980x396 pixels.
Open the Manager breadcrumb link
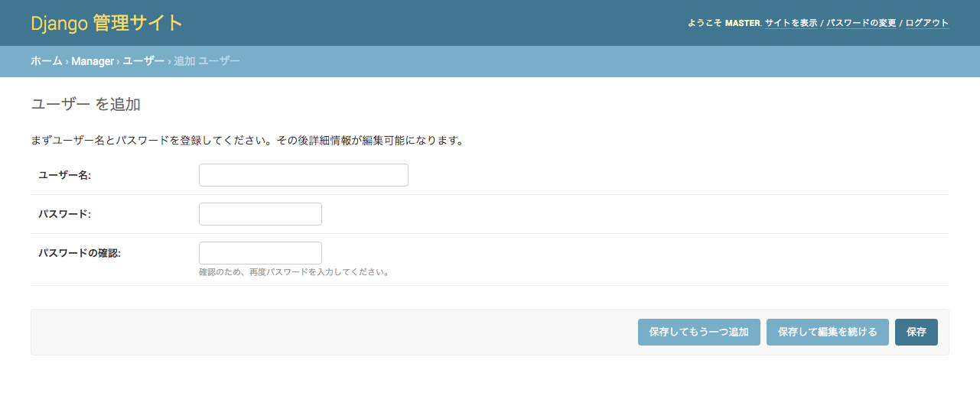point(93,61)
